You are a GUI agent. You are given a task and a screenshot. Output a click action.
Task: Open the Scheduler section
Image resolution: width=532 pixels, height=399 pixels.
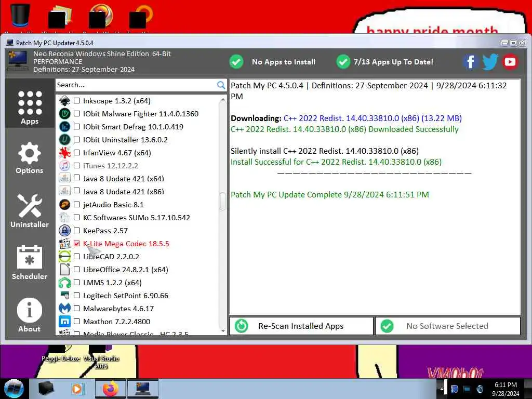[30, 262]
